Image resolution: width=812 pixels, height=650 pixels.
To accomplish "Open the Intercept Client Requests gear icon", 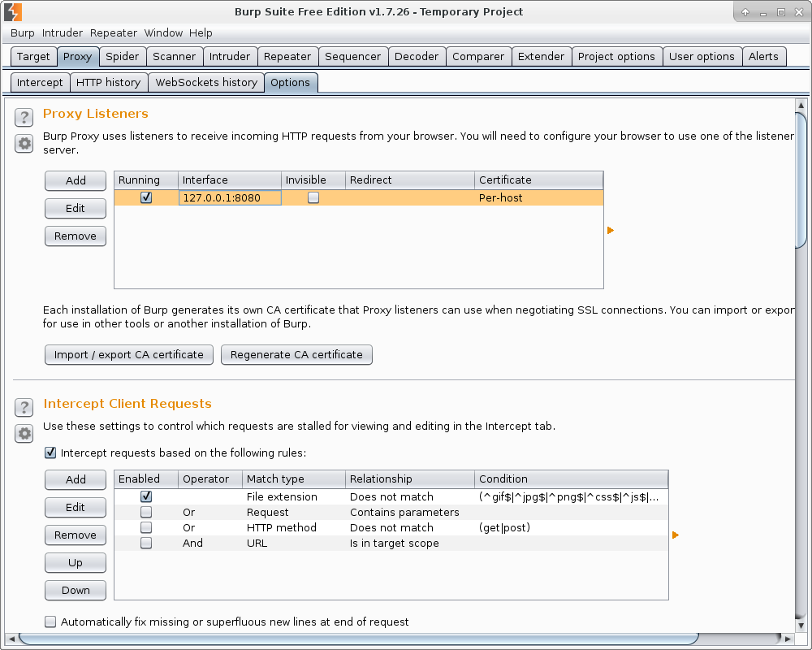I will (x=24, y=434).
